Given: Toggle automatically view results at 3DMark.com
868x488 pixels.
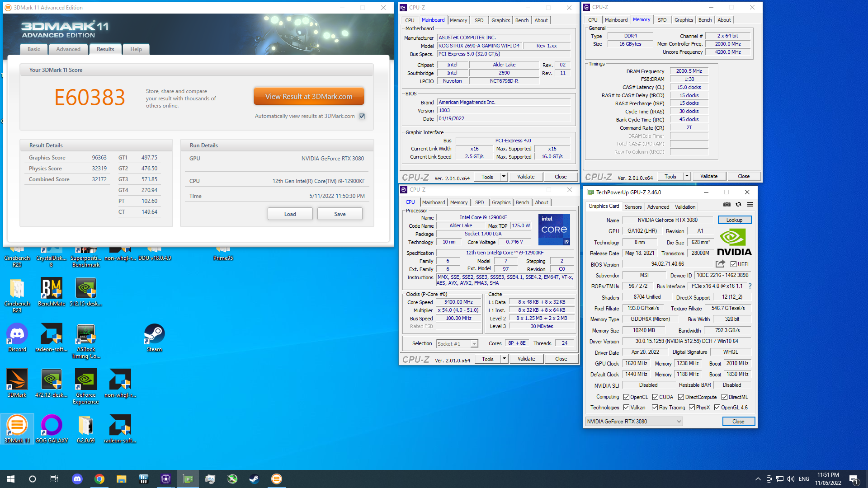Looking at the screenshot, I should (x=362, y=116).
